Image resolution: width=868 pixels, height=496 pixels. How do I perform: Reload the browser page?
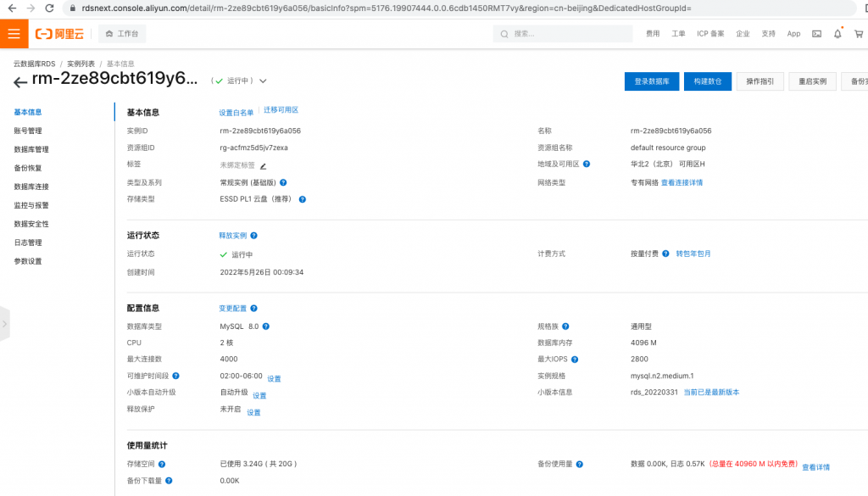click(x=49, y=8)
